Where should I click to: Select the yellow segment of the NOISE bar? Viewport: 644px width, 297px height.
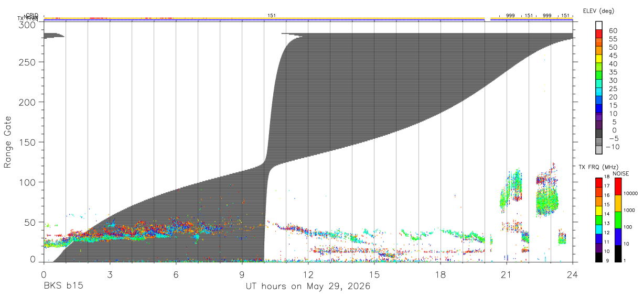618,203
